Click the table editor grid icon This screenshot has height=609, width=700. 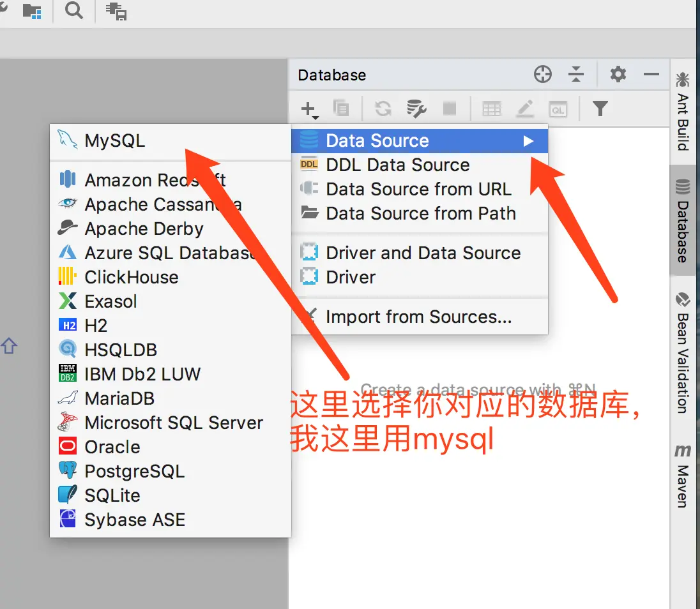(492, 109)
